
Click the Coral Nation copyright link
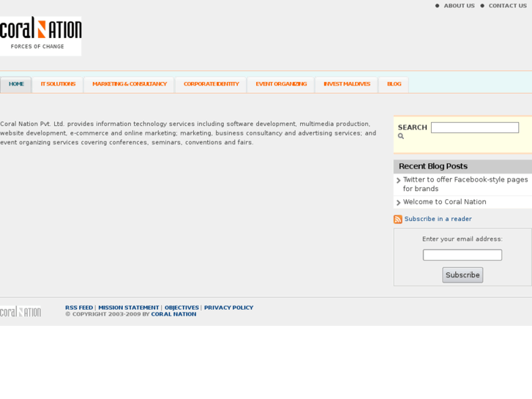[173, 314]
